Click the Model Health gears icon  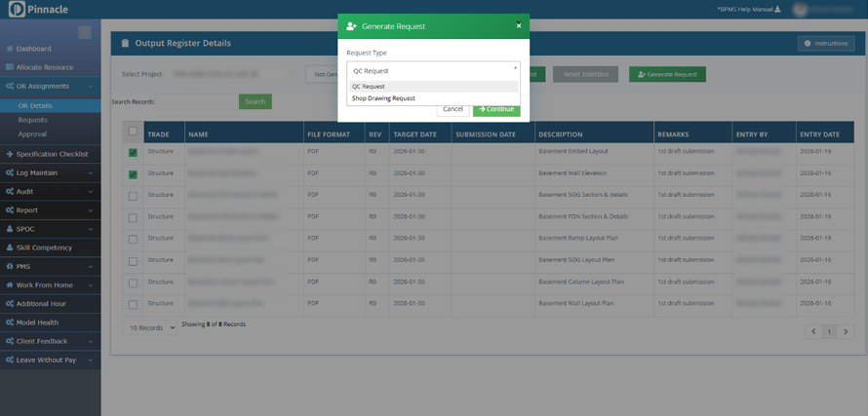point(10,322)
